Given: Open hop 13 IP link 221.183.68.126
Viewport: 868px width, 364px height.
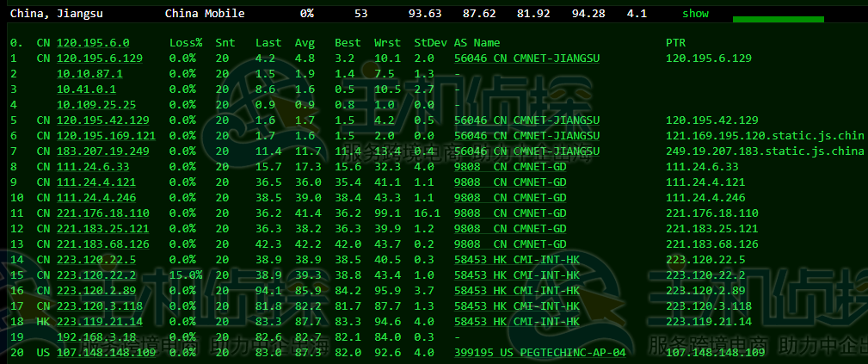Looking at the screenshot, I should pyautogui.click(x=103, y=244).
